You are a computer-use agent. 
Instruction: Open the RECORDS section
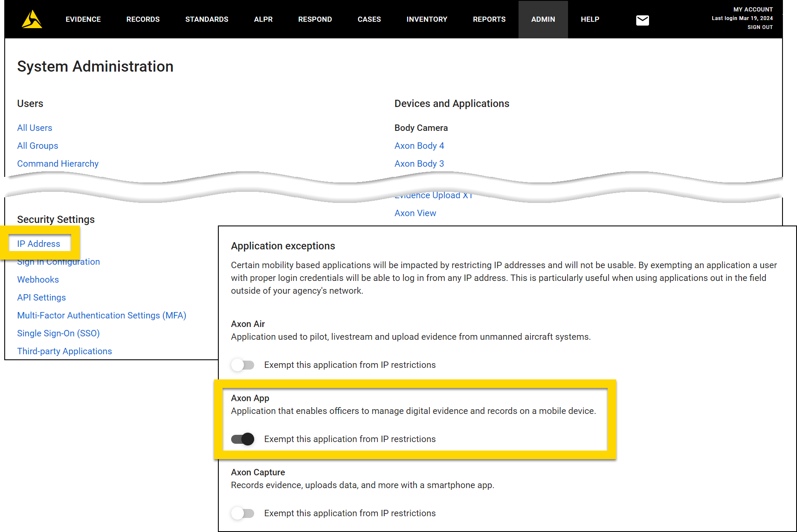(143, 19)
